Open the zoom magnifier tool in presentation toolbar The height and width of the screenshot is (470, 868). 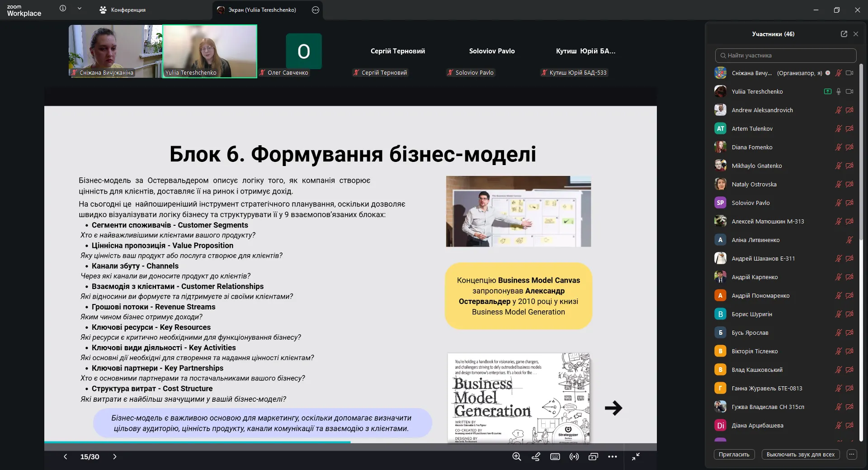point(517,456)
